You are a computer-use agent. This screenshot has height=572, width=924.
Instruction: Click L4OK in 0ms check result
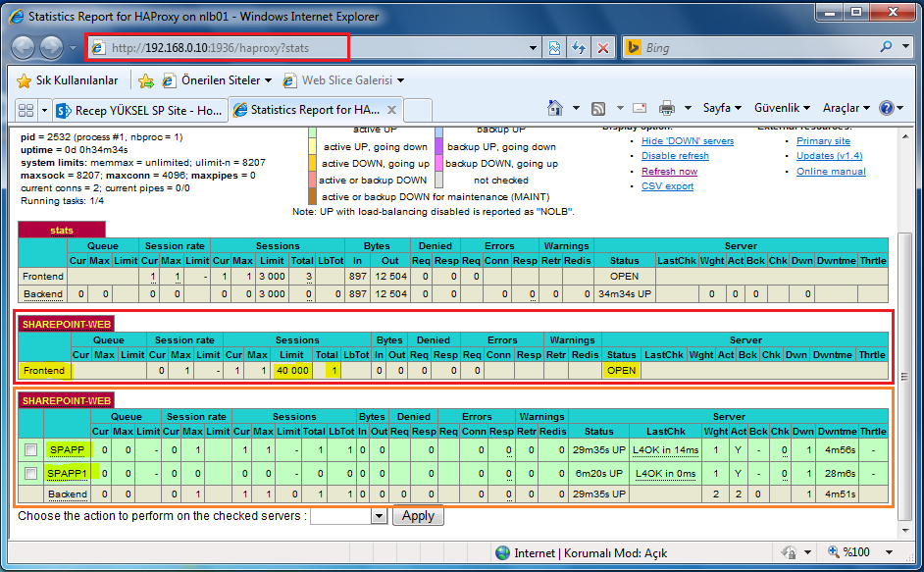point(665,474)
